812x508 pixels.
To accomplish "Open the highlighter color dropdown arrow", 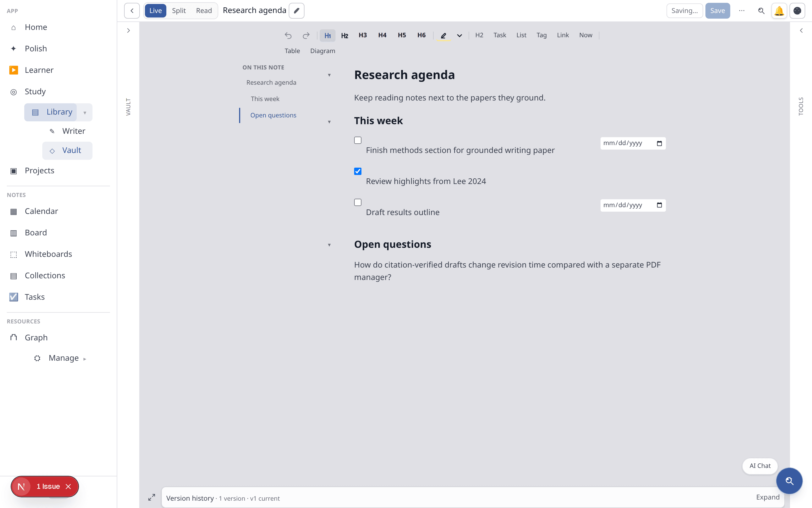I will pyautogui.click(x=460, y=35).
